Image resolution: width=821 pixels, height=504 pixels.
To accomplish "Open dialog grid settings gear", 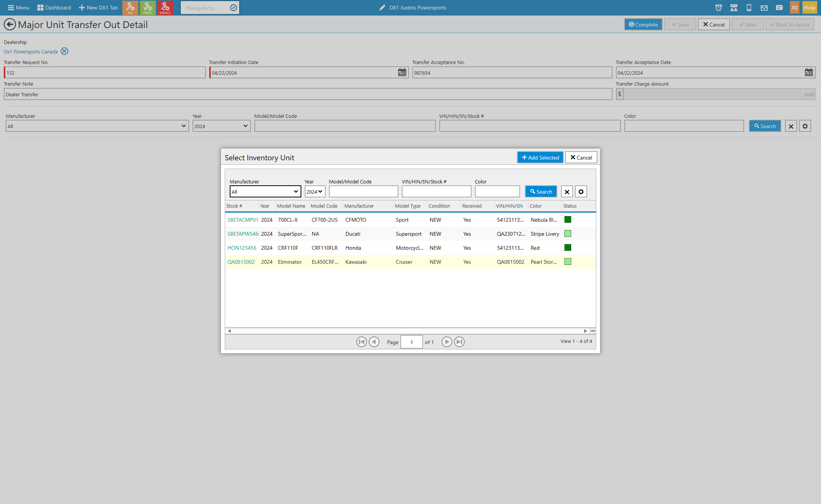I will pos(581,192).
